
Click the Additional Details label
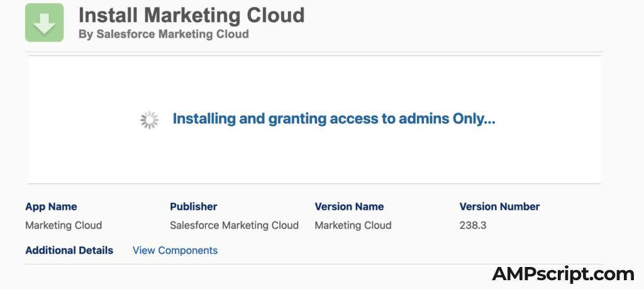[x=69, y=251]
